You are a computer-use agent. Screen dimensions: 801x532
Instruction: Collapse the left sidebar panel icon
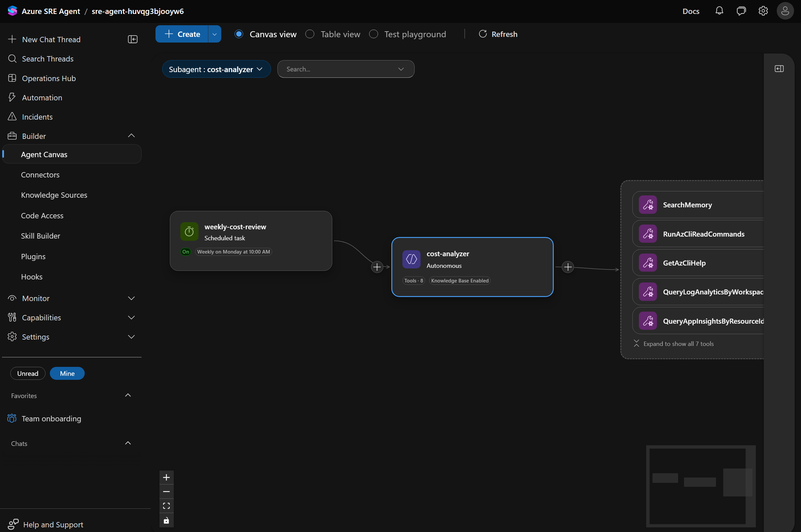133,39
